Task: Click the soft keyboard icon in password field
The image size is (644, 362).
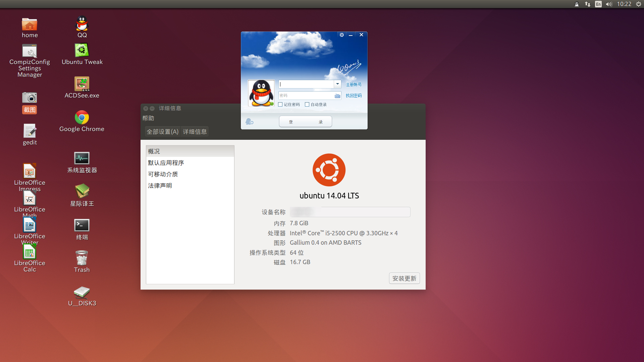Action: 337,96
